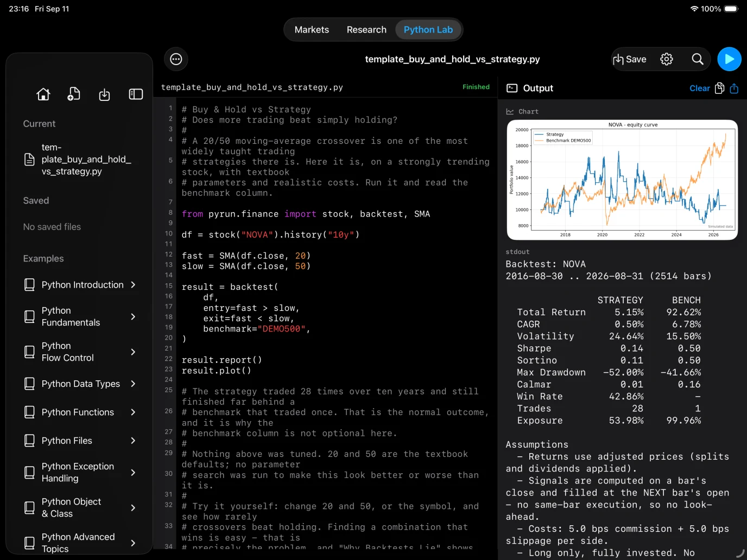Expand Python Object & Class examples

[x=80, y=508]
